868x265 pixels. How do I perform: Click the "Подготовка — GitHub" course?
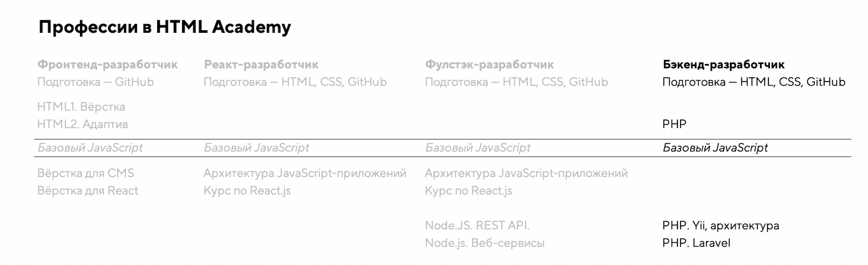[x=95, y=82]
